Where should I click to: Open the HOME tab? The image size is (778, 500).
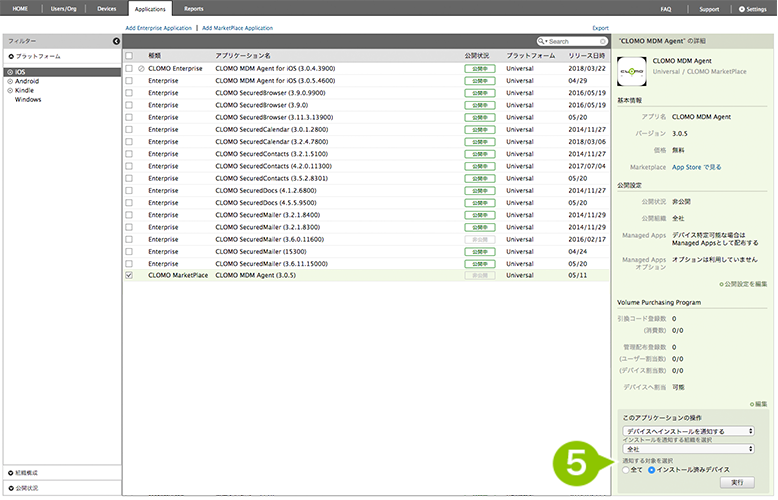coord(20,8)
